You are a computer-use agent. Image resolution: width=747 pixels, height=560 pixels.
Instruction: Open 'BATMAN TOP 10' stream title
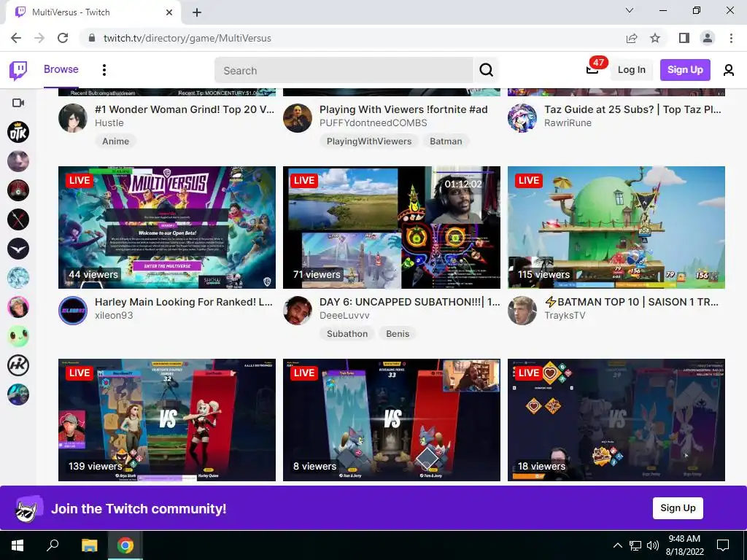point(631,302)
